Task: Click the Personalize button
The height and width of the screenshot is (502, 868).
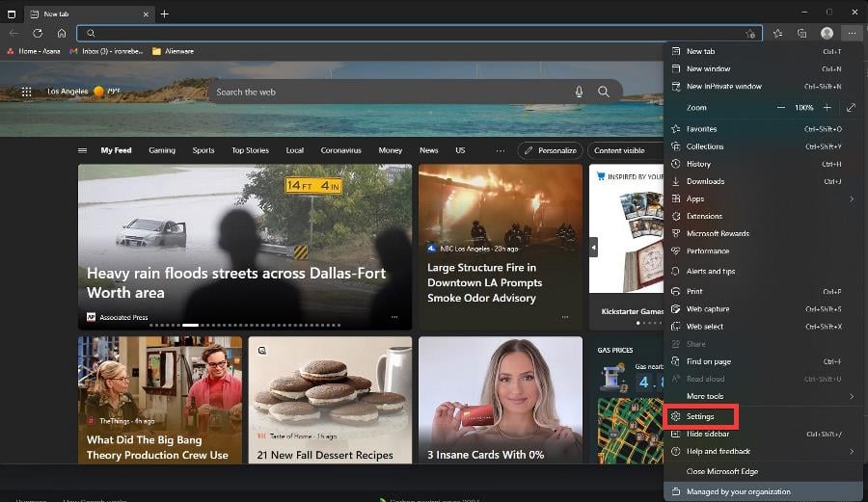Action: pyautogui.click(x=551, y=150)
